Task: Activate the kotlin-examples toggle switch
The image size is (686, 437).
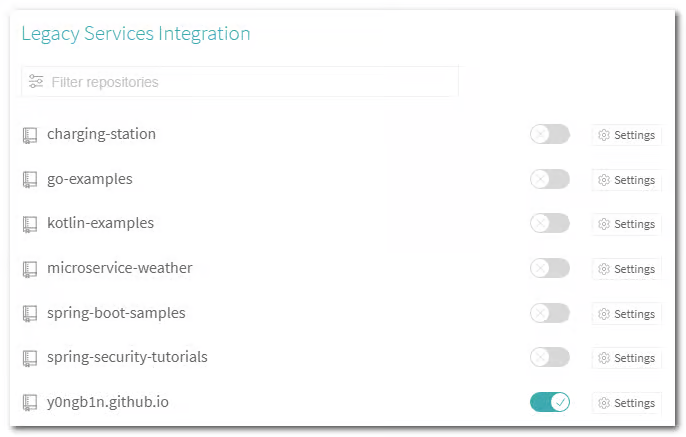Action: 549,224
